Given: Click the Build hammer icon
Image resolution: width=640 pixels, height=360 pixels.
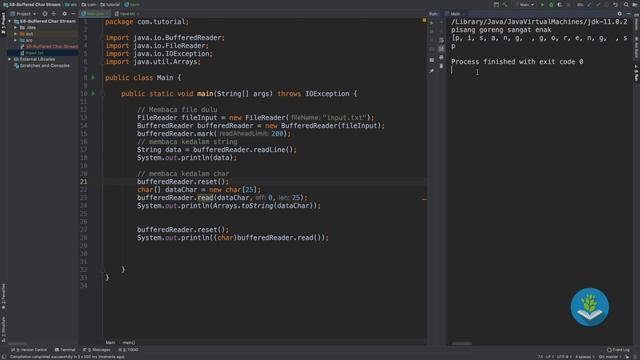Looking at the screenshot, I should tap(505, 4).
